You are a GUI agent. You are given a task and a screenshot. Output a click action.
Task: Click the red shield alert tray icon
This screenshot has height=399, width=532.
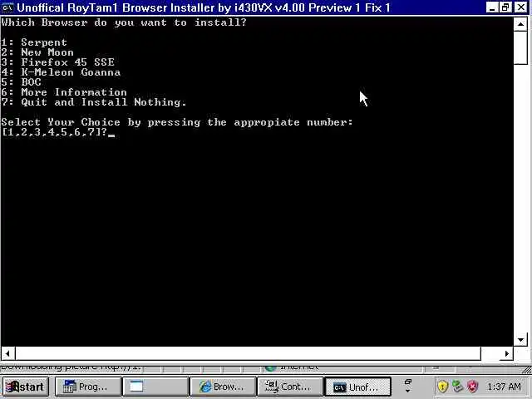473,386
